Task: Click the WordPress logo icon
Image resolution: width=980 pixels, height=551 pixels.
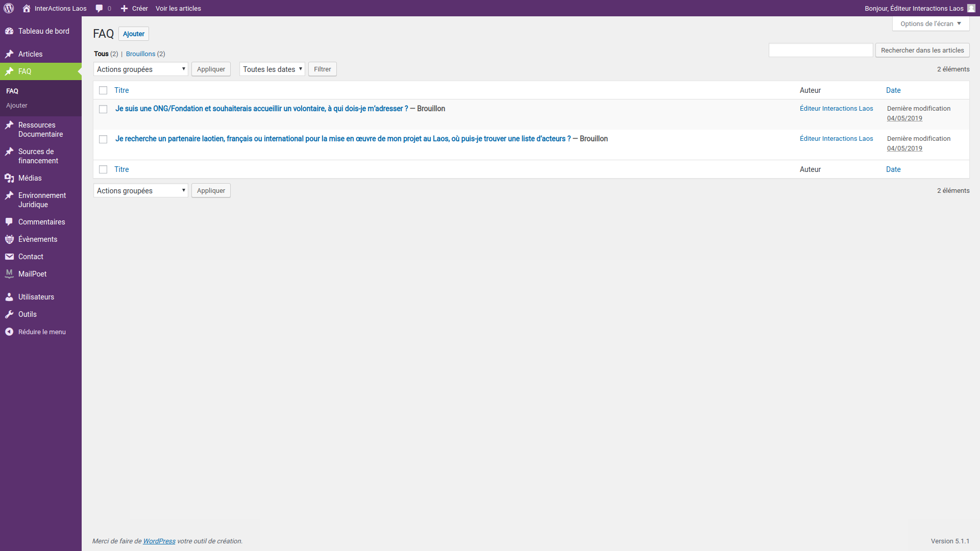Action: tap(9, 8)
